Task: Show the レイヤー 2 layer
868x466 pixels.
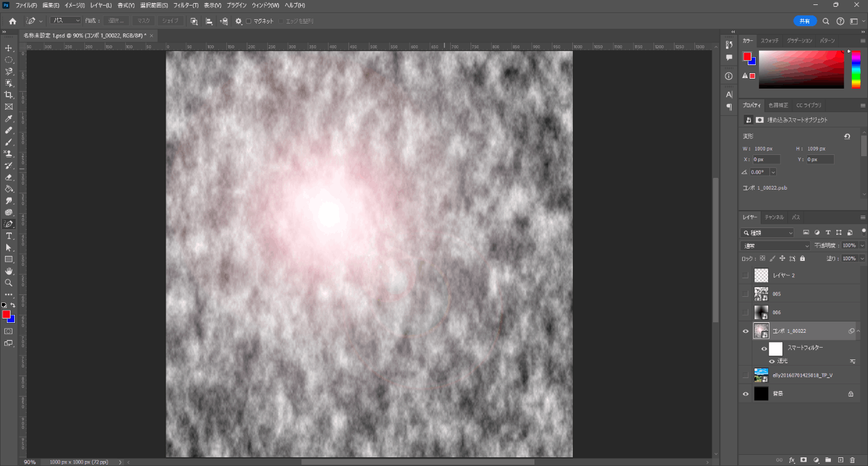Action: (x=746, y=276)
